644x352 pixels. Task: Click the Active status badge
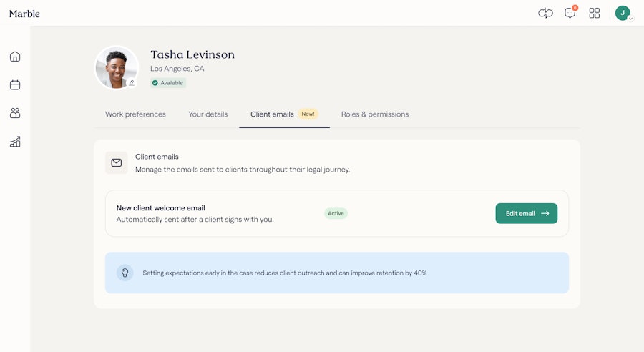tap(336, 213)
